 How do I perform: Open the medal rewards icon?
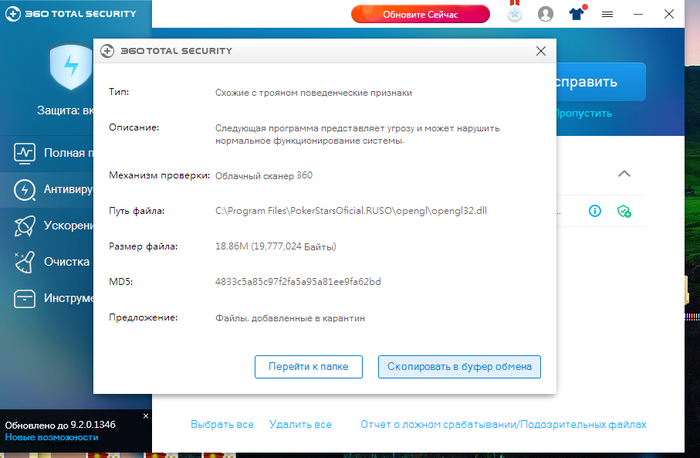tap(514, 12)
